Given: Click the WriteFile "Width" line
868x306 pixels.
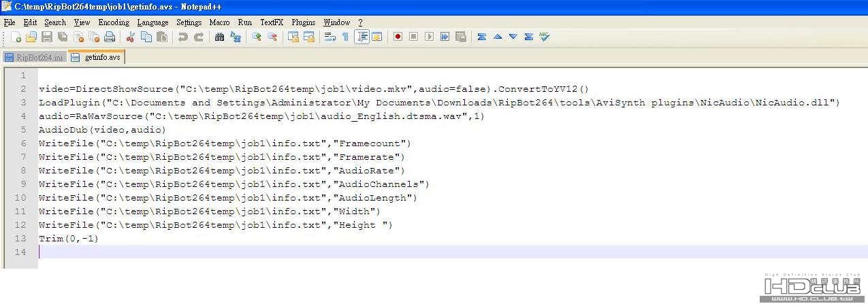Looking at the screenshot, I should pos(210,211).
